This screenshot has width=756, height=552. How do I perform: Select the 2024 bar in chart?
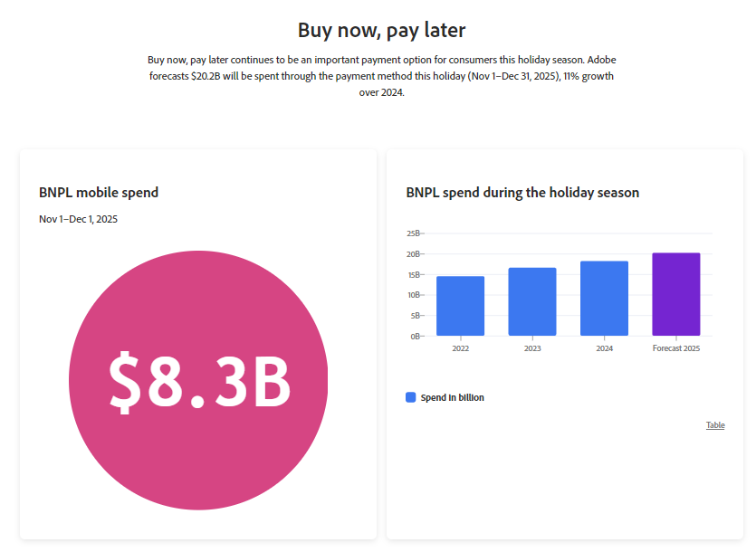coord(604,299)
